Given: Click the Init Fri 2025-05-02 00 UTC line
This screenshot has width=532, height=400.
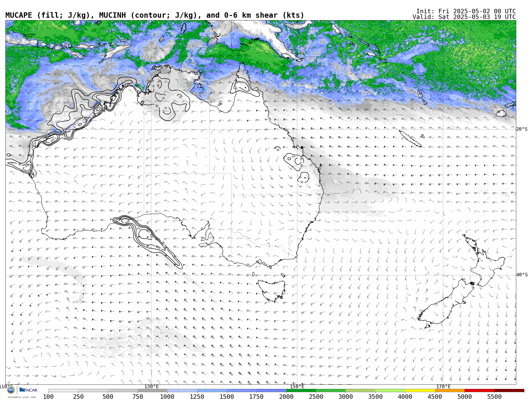Looking at the screenshot, I should tap(466, 11).
